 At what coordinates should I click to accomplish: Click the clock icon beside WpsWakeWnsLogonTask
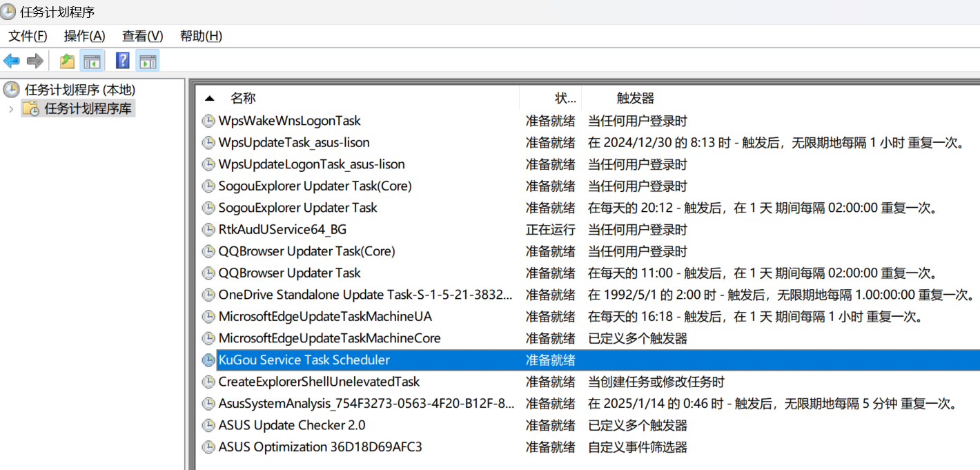tap(208, 121)
